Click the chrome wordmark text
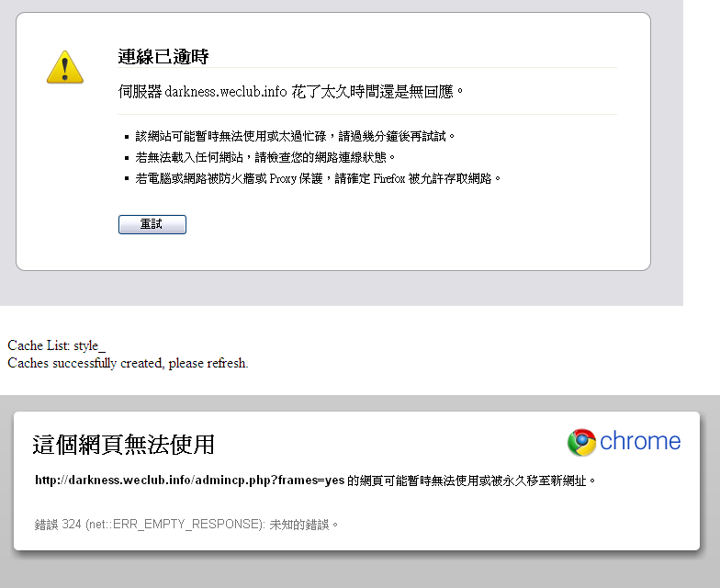 click(x=640, y=441)
